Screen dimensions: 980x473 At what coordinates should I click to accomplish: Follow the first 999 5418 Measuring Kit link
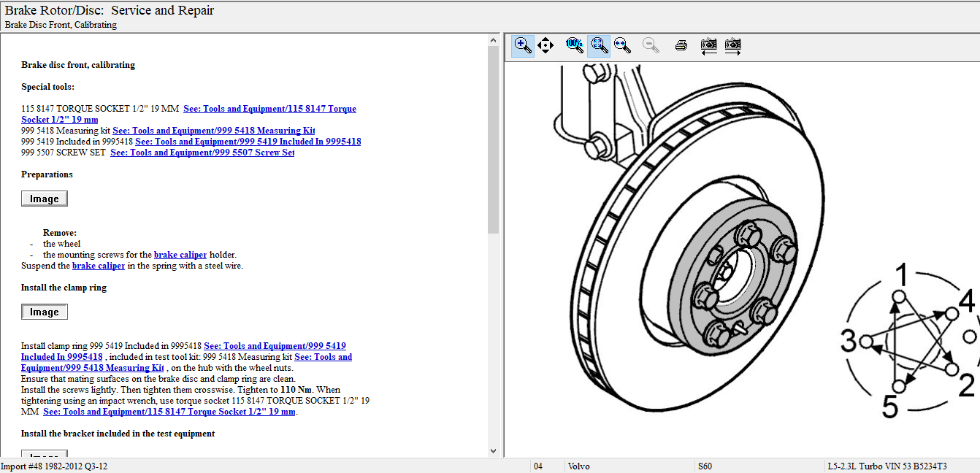pos(213,131)
